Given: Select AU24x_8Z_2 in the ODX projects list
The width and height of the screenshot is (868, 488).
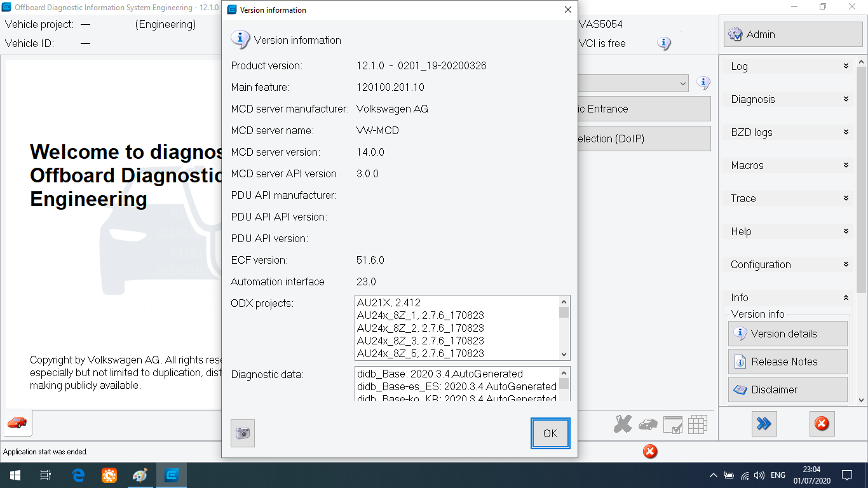Looking at the screenshot, I should tap(421, 328).
